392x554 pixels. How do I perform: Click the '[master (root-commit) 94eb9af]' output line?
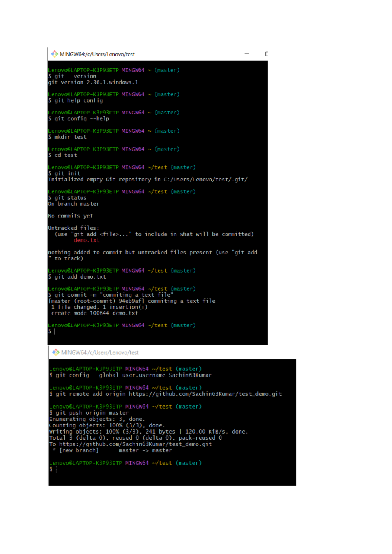[132, 301]
